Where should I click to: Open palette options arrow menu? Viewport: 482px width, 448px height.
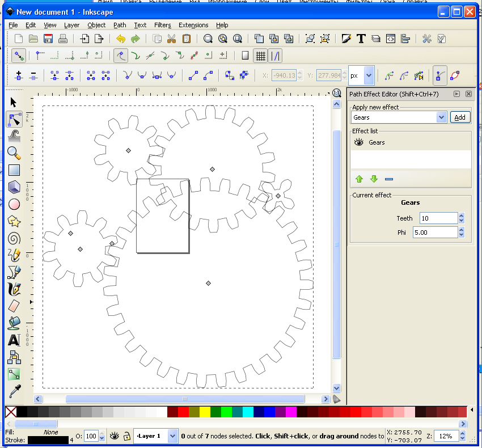click(472, 410)
